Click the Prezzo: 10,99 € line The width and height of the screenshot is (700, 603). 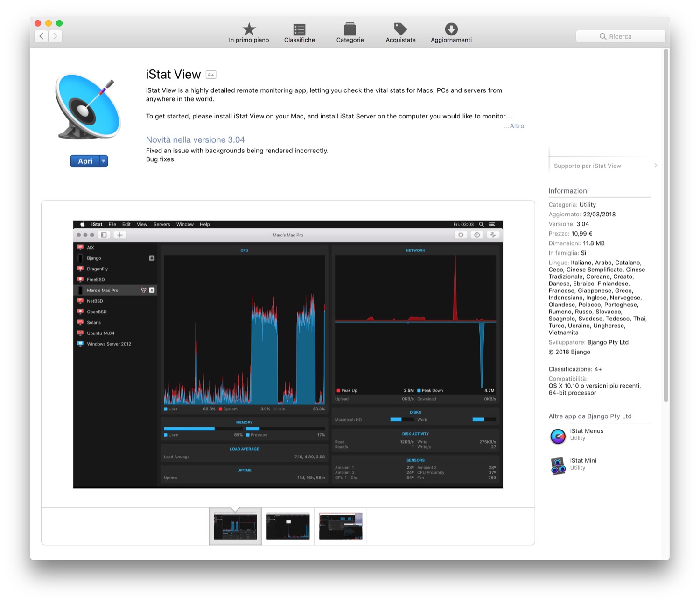[570, 234]
